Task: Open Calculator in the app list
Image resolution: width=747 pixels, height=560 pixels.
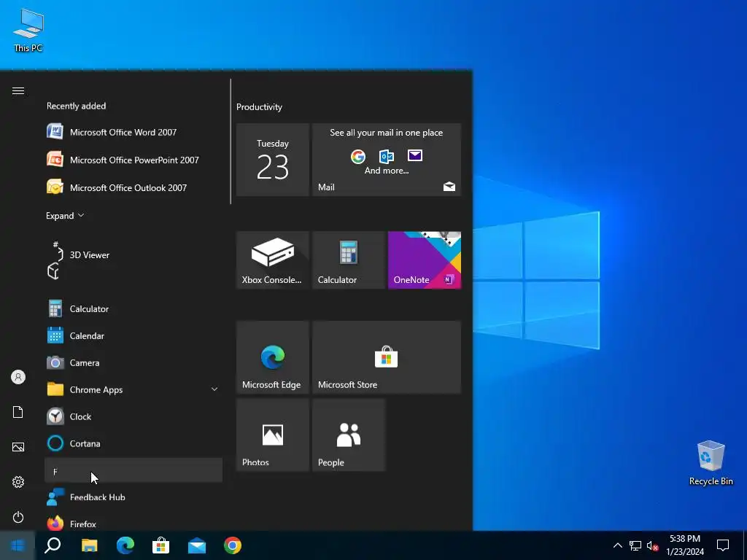Action: 133,308
